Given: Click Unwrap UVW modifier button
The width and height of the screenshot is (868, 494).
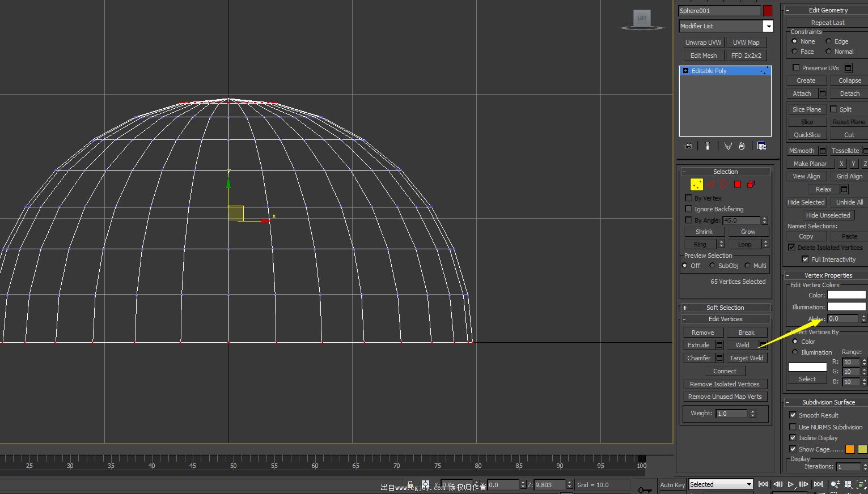Looking at the screenshot, I should click(x=703, y=42).
